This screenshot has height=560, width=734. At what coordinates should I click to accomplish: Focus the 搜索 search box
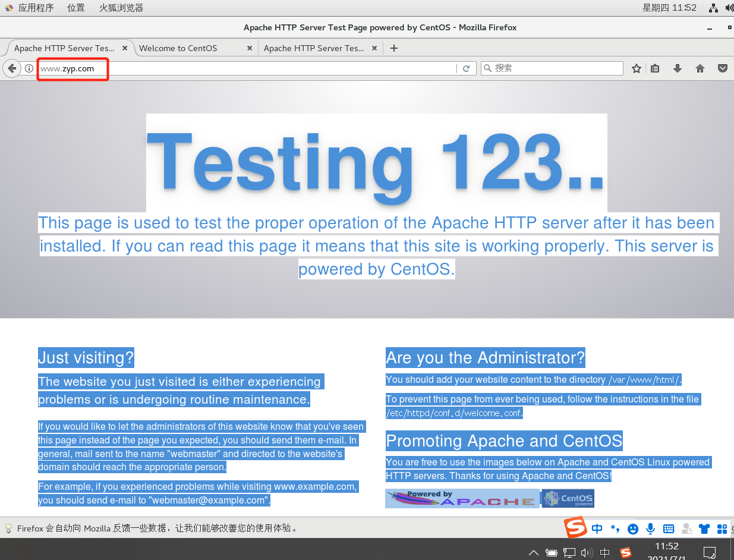pyautogui.click(x=552, y=68)
